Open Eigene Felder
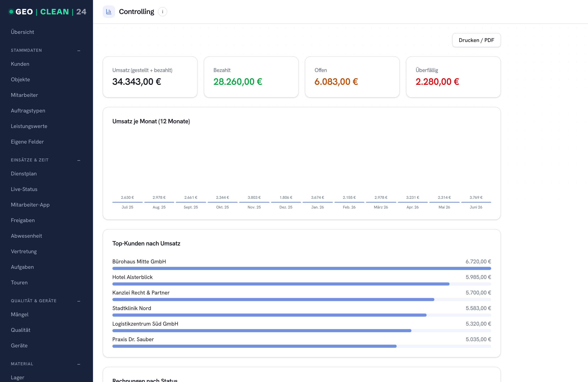This screenshot has width=588, height=382. [27, 142]
